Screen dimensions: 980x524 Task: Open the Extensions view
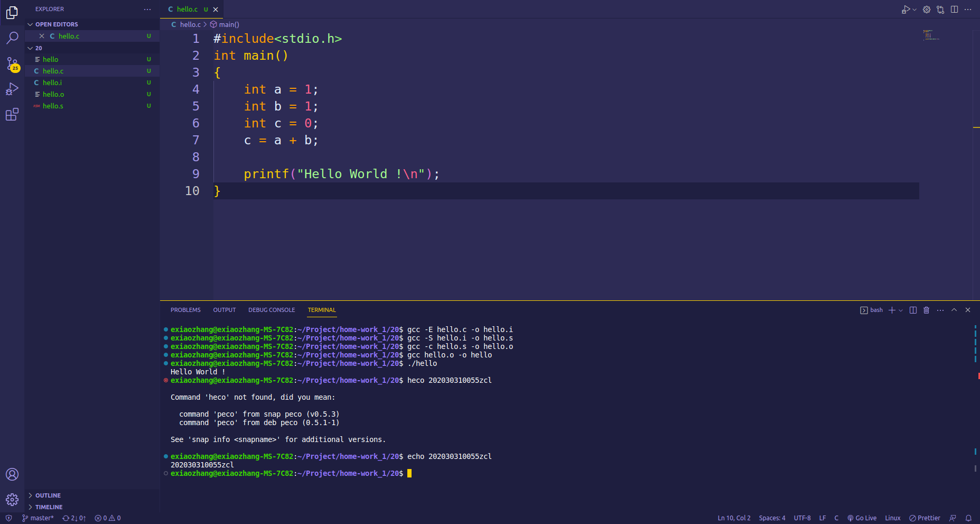(x=12, y=115)
